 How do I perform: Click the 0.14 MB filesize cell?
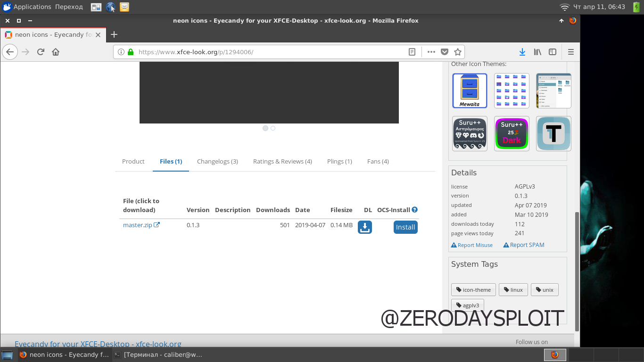click(x=341, y=225)
